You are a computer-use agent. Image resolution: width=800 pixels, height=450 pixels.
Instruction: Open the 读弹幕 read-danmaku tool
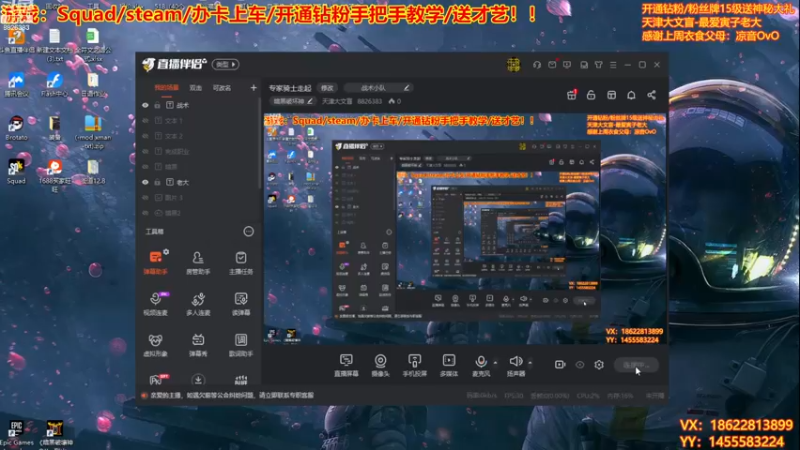pyautogui.click(x=241, y=303)
